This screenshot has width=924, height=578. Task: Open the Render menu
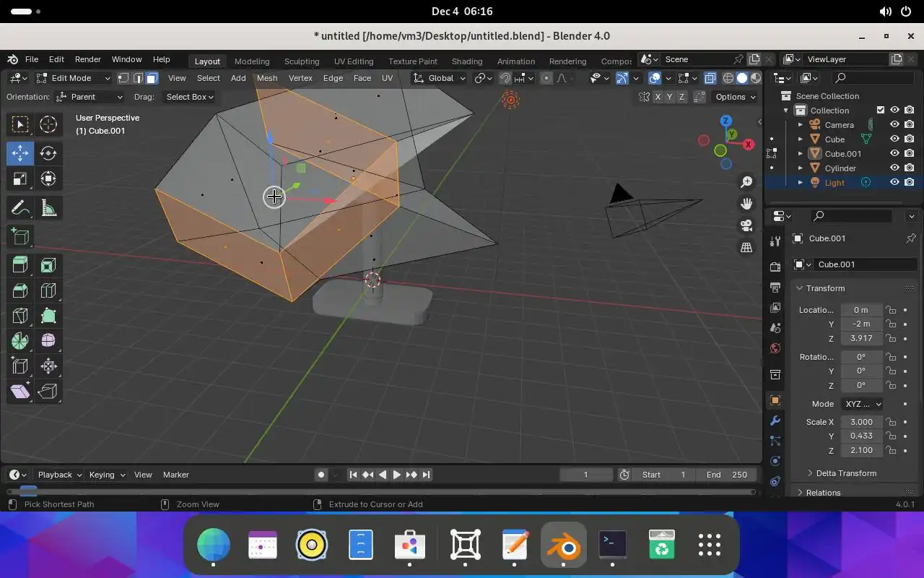88,59
